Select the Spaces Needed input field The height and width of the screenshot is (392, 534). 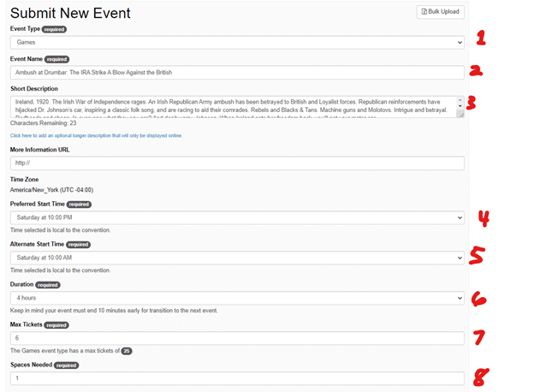pyautogui.click(x=237, y=378)
